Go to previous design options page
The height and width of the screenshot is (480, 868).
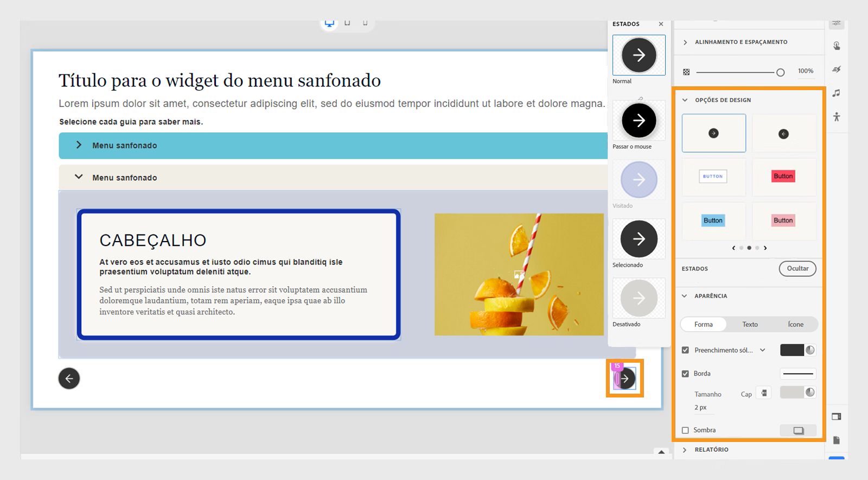click(x=733, y=248)
